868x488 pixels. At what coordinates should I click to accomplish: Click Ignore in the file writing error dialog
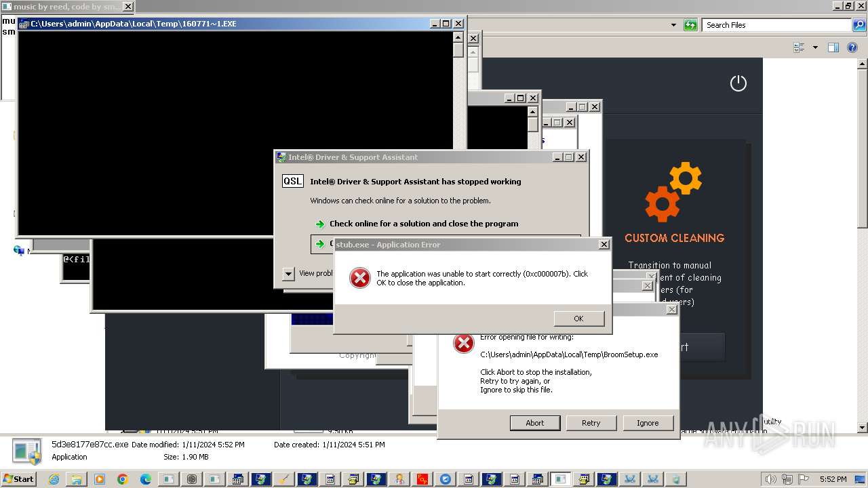click(648, 423)
